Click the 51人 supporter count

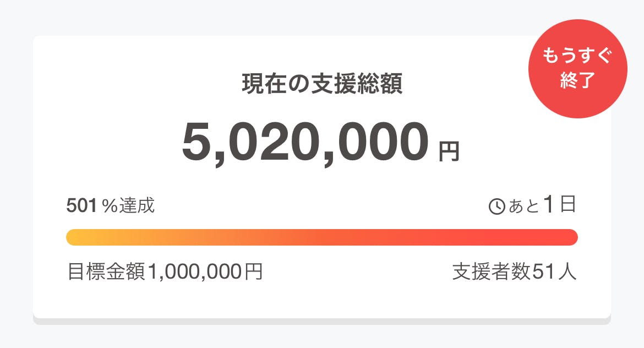point(554,271)
